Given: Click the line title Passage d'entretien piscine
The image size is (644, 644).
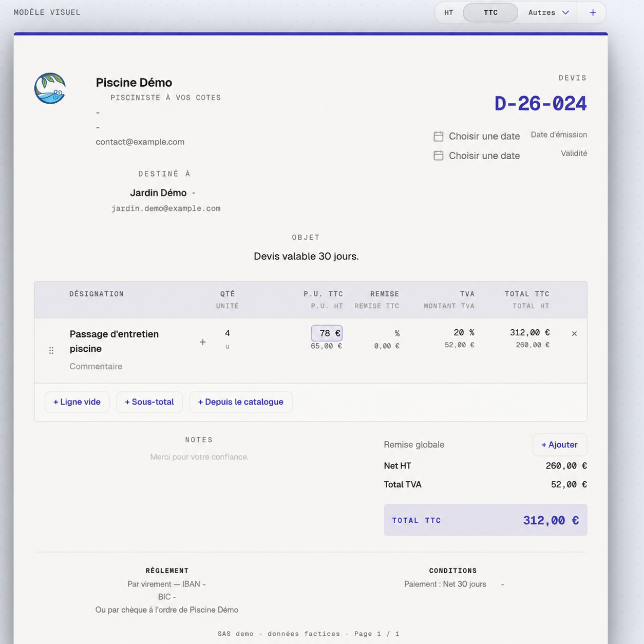Looking at the screenshot, I should (114, 342).
